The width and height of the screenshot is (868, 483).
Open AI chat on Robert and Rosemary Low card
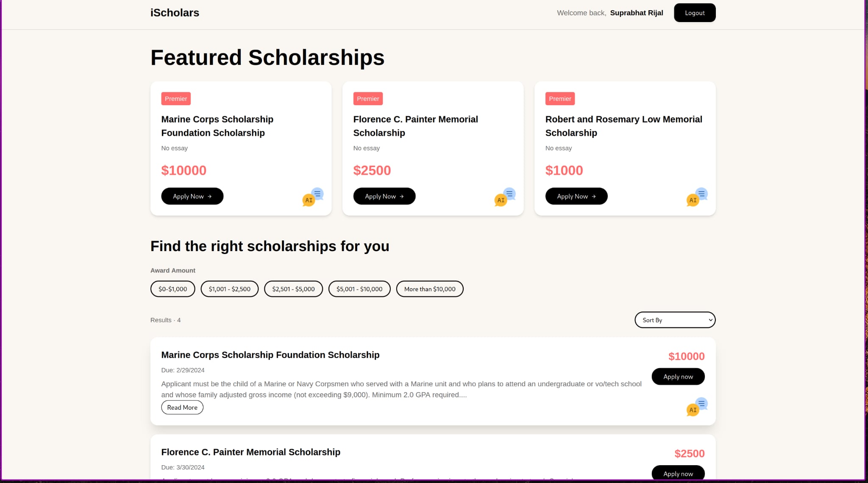[x=697, y=197]
